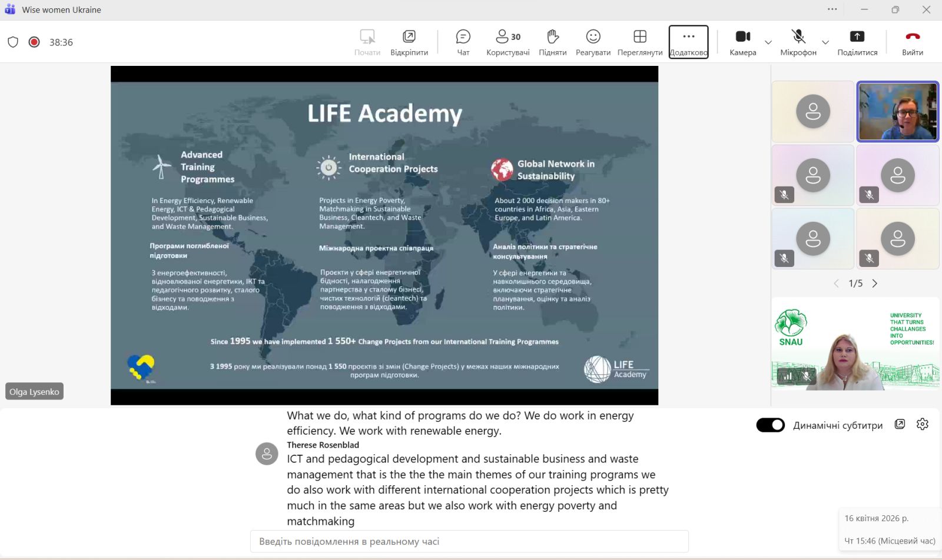
Task: Leave the meeting with Вийти button
Action: click(912, 42)
